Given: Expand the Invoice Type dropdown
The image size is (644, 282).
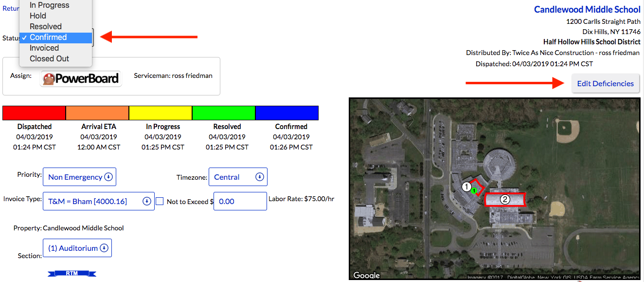Looking at the screenshot, I should point(99,201).
